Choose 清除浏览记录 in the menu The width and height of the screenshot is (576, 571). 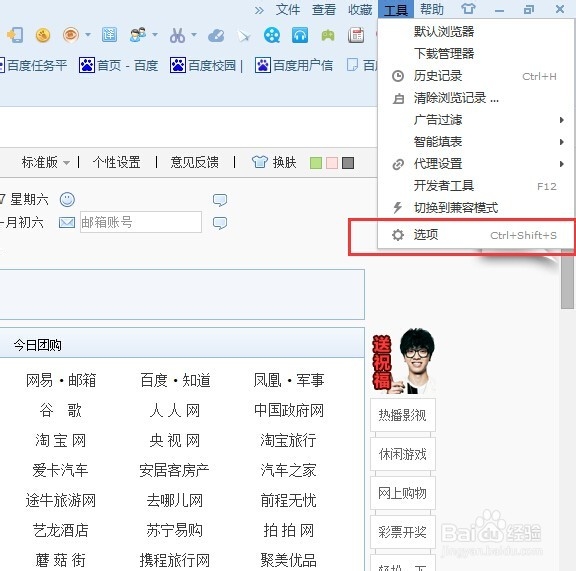[x=476, y=98]
